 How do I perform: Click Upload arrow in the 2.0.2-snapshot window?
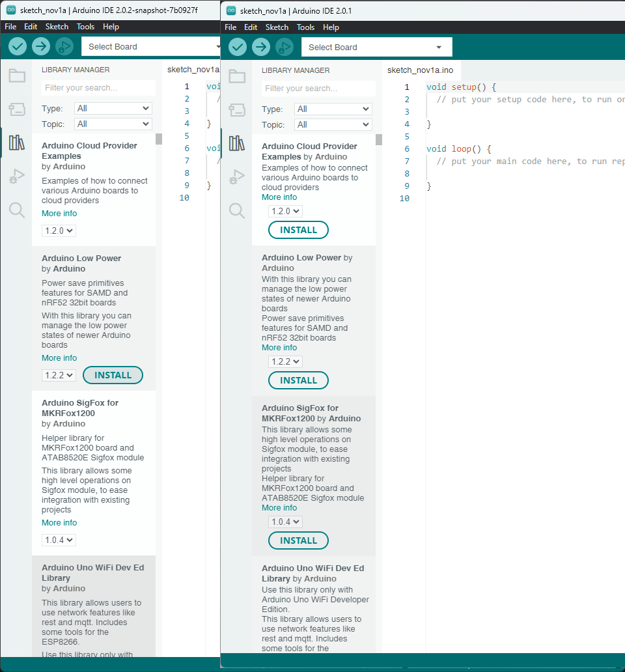[41, 46]
